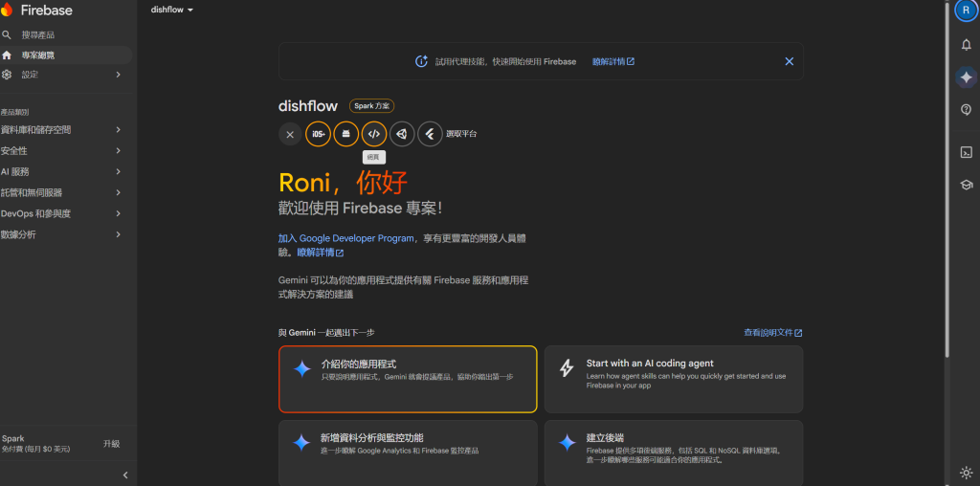
Task: Add an Android app platform
Action: click(x=345, y=134)
